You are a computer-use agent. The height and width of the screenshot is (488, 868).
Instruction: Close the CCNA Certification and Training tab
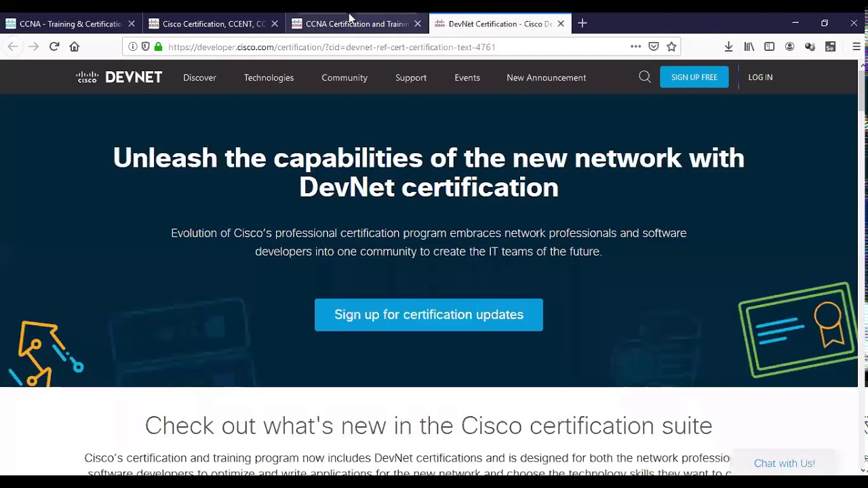(x=418, y=24)
